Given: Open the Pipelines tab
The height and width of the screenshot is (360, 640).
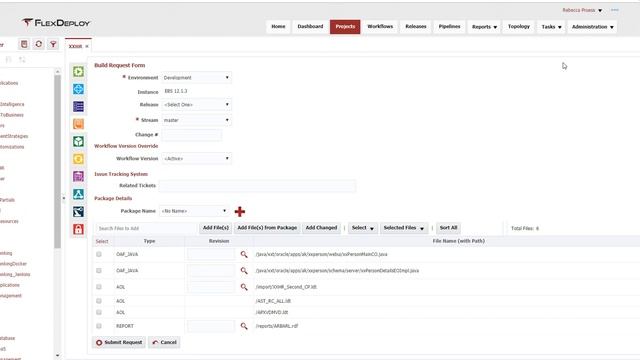Looking at the screenshot, I should click(449, 27).
